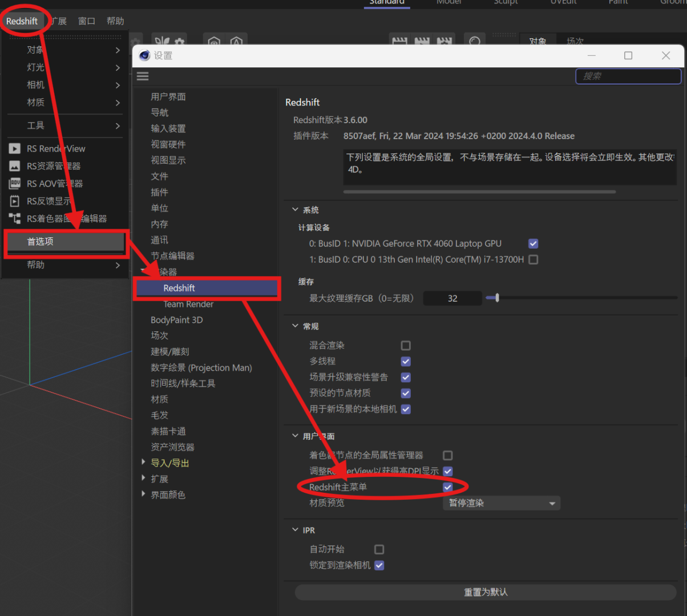Open the 灯光 submenu

tap(65, 68)
